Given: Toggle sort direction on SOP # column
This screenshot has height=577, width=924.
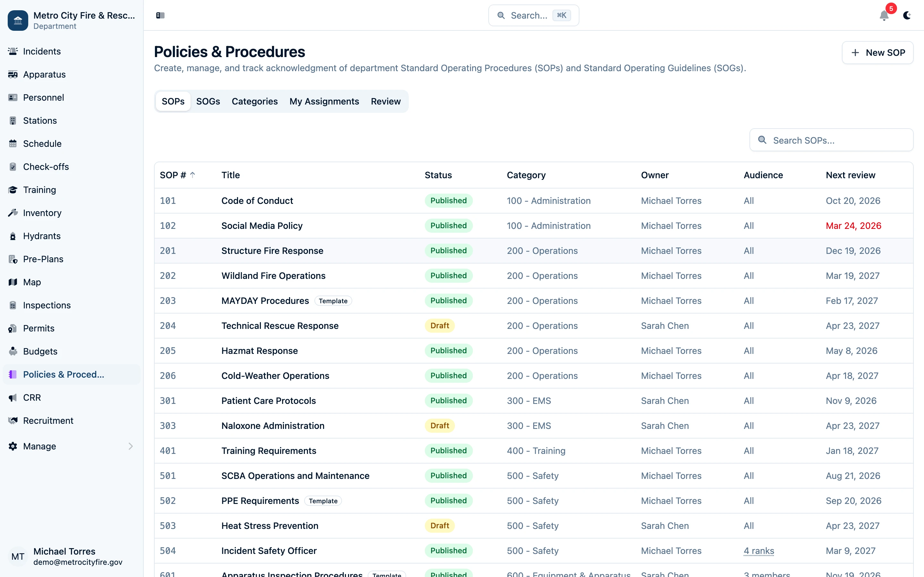Looking at the screenshot, I should click(x=177, y=175).
